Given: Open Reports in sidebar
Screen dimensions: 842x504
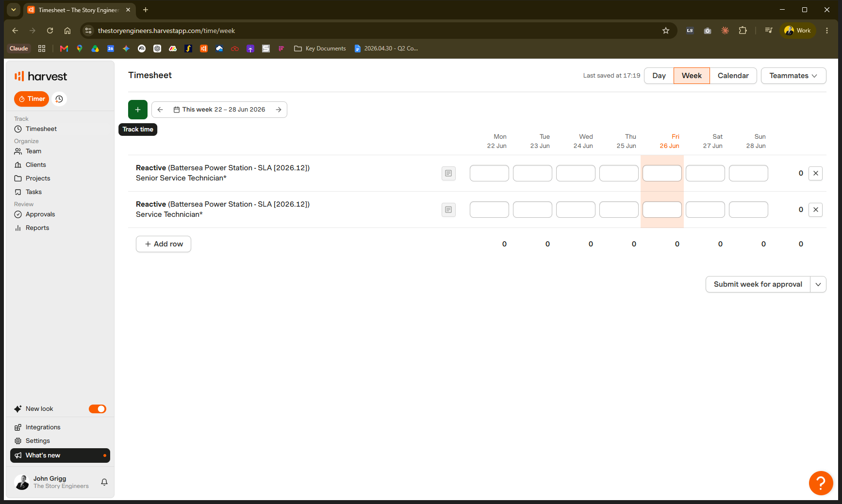Looking at the screenshot, I should 37,228.
